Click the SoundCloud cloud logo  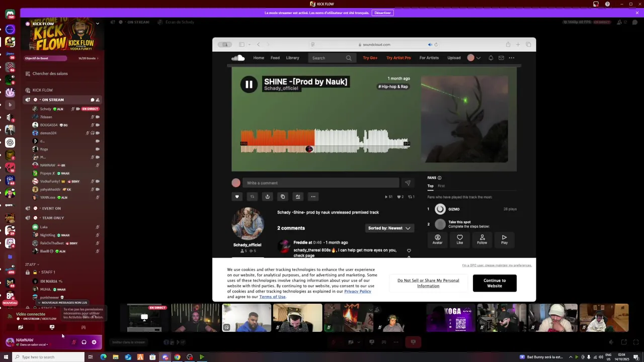[x=238, y=58]
